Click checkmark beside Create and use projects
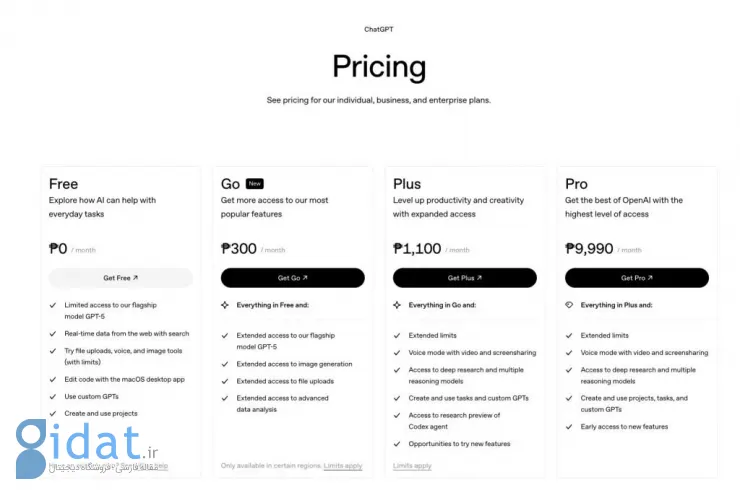This screenshot has width=740, height=490. (x=52, y=413)
